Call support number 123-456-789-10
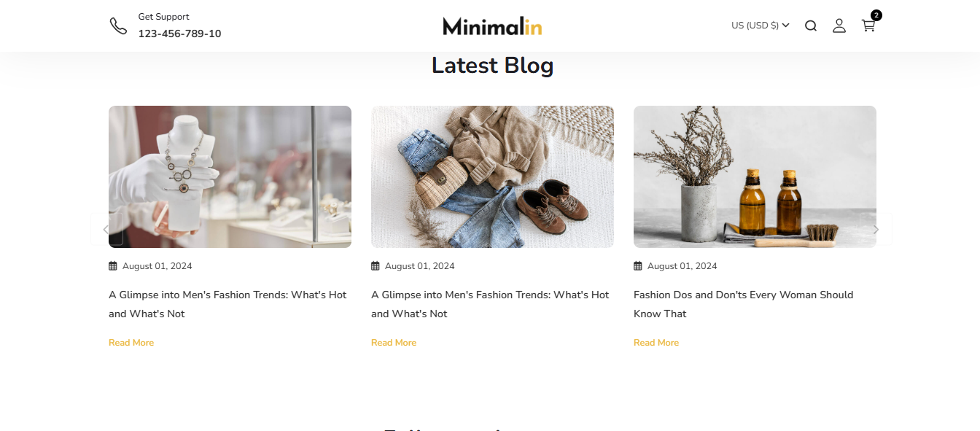This screenshot has width=980, height=431. [x=179, y=34]
